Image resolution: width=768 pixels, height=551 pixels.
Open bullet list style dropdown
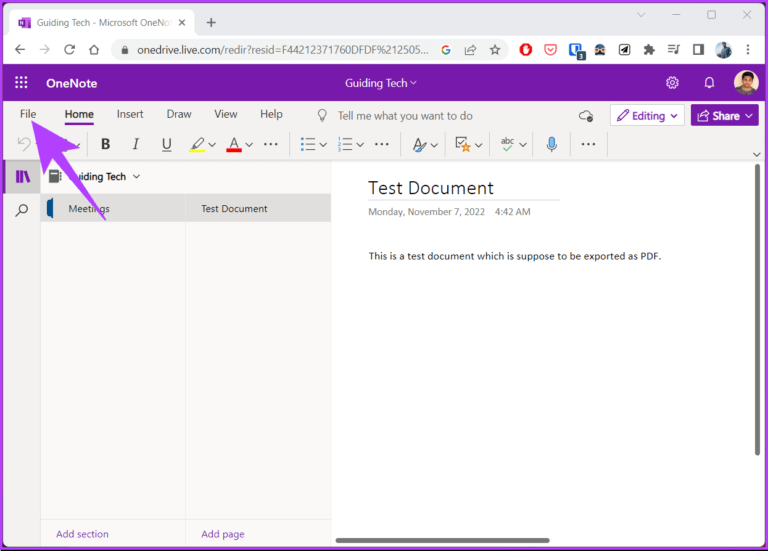(x=323, y=145)
